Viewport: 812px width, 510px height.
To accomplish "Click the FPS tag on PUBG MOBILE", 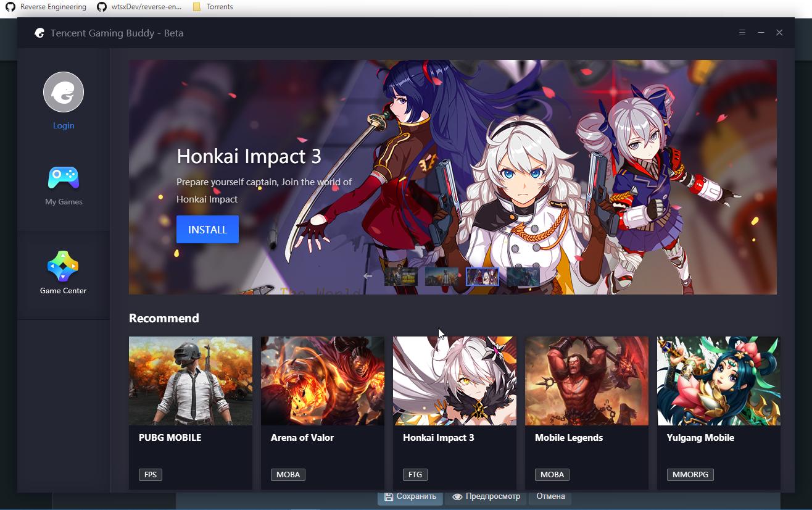I will (x=151, y=475).
